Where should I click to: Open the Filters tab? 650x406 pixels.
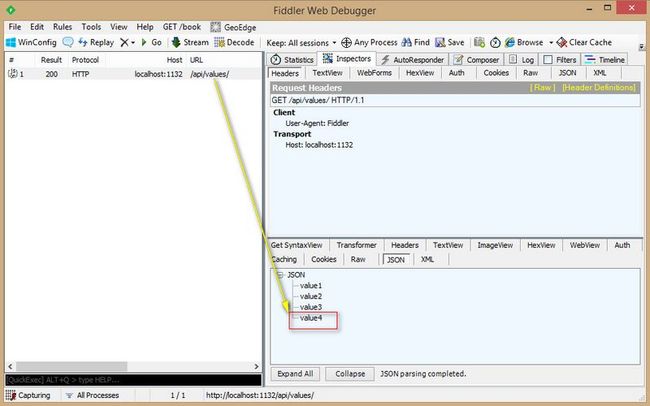pyautogui.click(x=560, y=60)
